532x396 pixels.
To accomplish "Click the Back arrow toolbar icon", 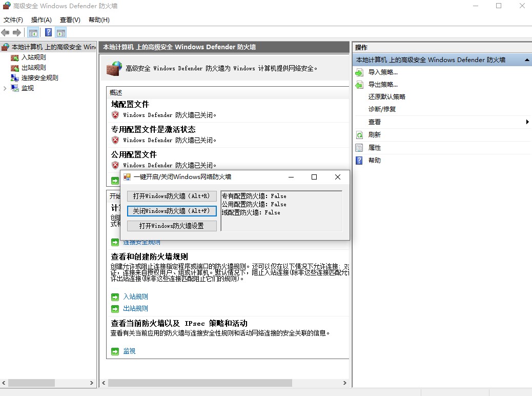I will pos(6,32).
